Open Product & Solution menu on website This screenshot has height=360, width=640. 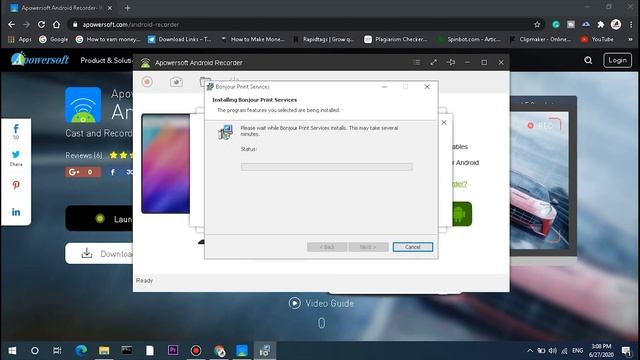[x=106, y=60]
